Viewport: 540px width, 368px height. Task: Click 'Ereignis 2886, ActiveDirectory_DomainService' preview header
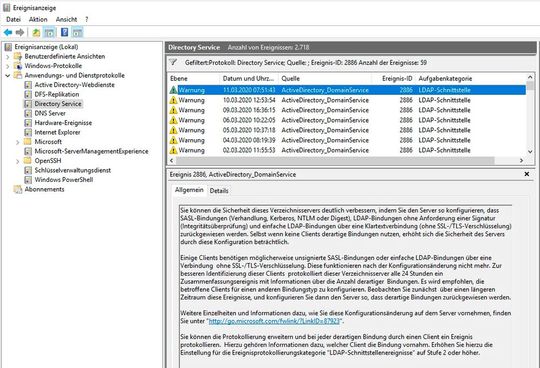233,175
